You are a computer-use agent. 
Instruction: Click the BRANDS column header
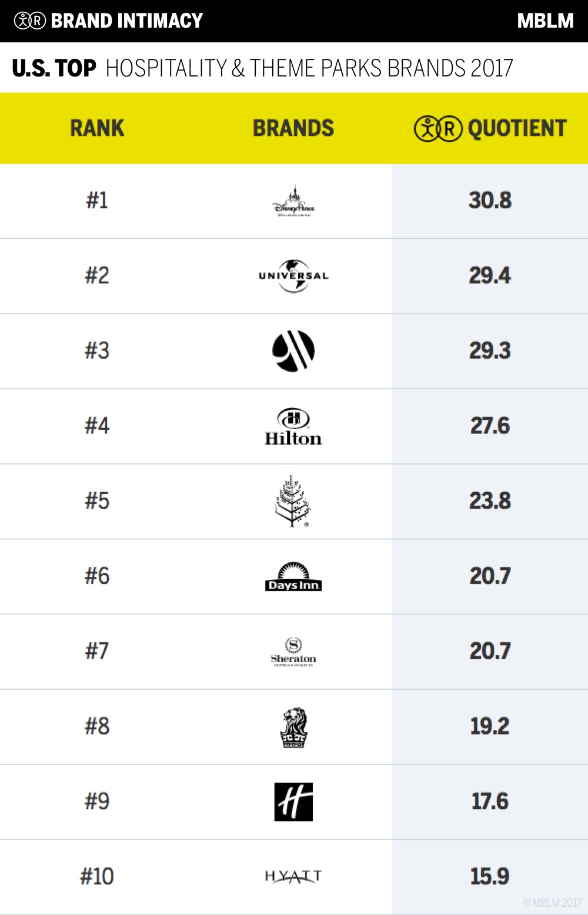[293, 129]
